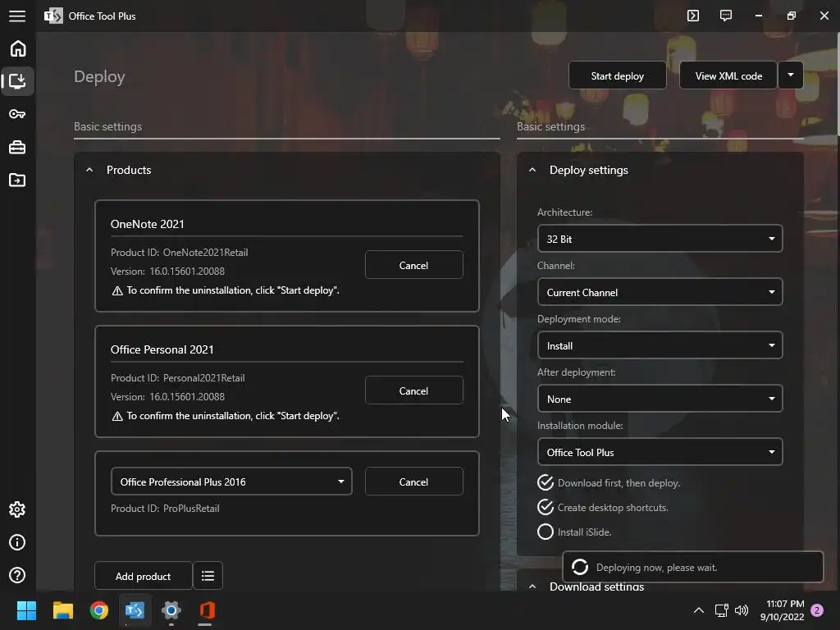Click the OneNote 2021 product title
This screenshot has height=630, width=840.
148,224
